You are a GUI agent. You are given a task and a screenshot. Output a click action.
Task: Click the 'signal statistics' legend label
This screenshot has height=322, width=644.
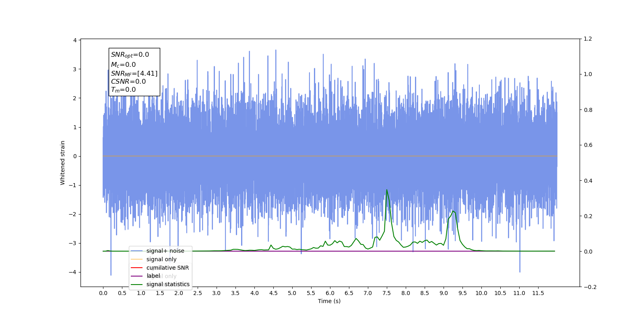pyautogui.click(x=168, y=284)
